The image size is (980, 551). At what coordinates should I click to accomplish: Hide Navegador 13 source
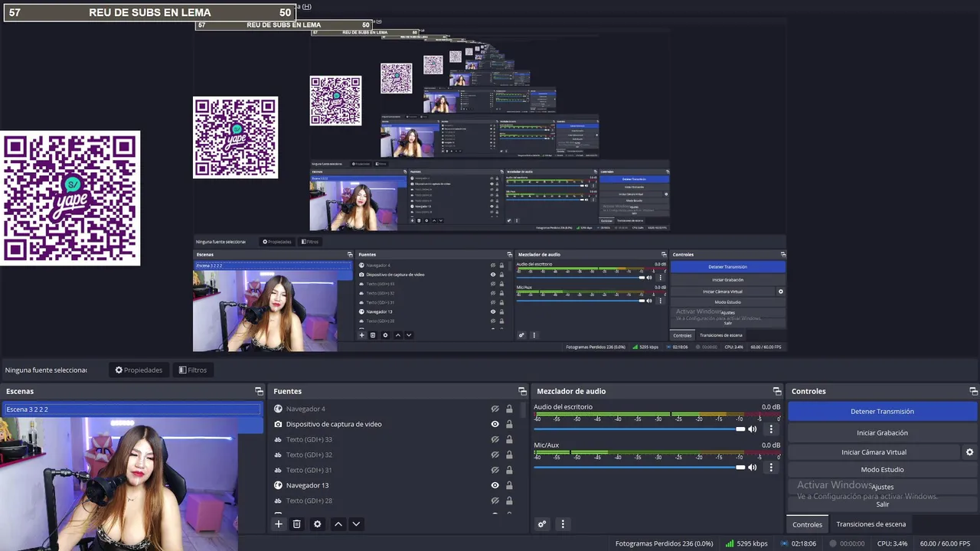click(x=495, y=485)
